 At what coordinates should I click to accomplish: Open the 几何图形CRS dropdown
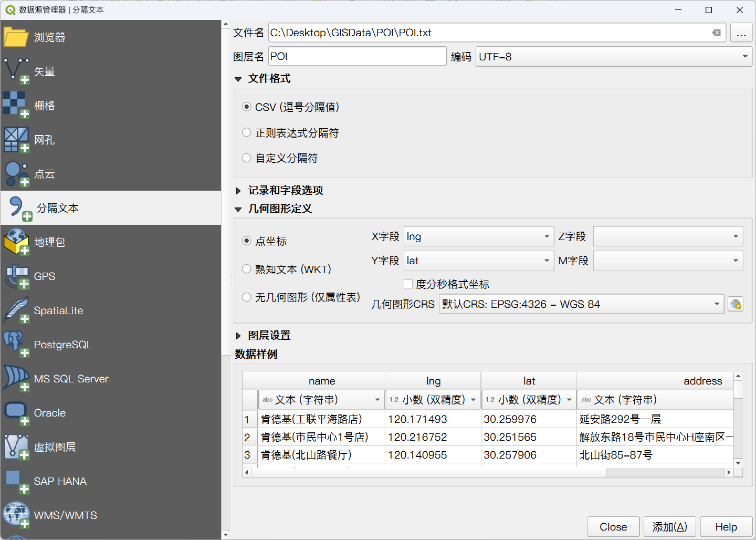tap(582, 304)
